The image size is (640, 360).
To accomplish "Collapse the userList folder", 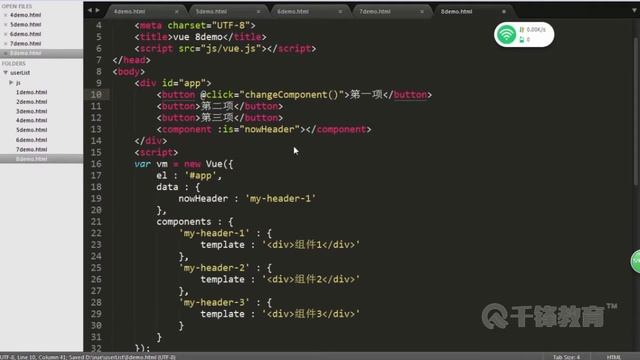I will point(6,72).
